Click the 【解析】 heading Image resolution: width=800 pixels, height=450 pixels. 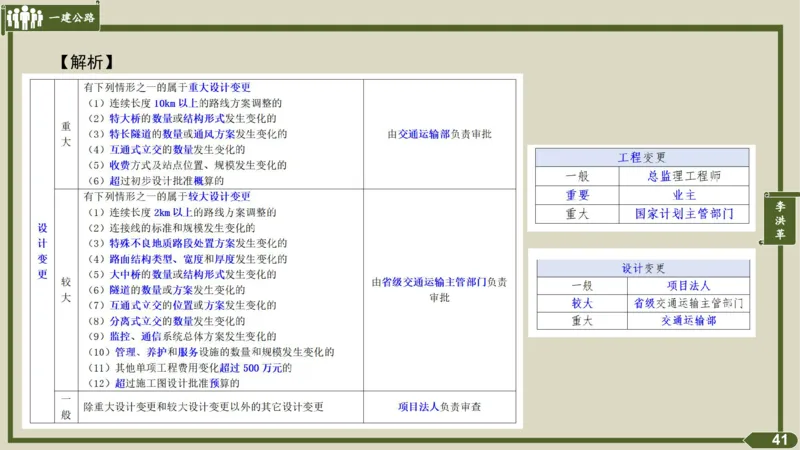tap(86, 62)
